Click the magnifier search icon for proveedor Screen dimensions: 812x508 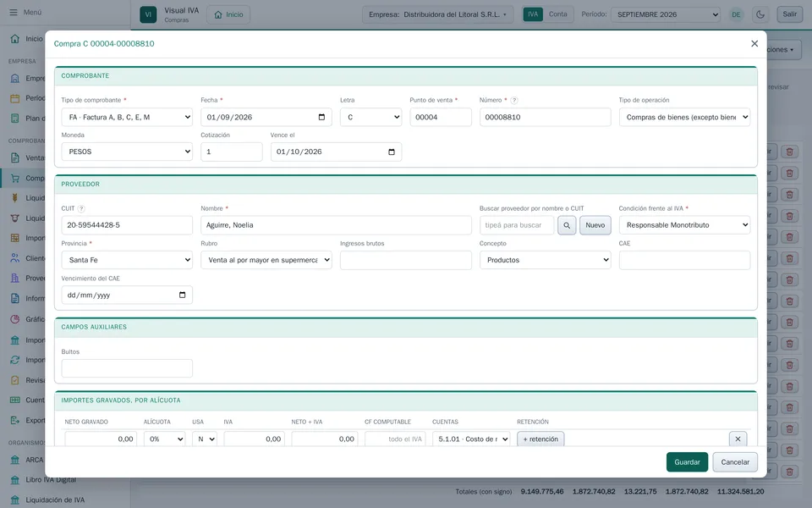click(567, 225)
